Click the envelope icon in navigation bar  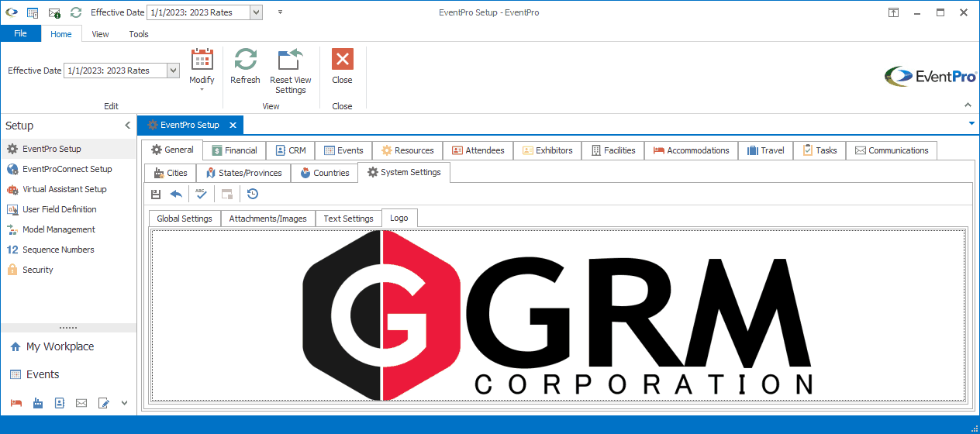click(x=81, y=403)
